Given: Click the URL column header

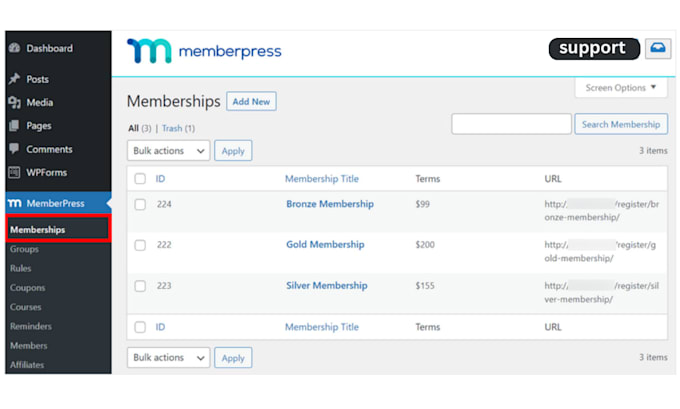Looking at the screenshot, I should [x=553, y=179].
